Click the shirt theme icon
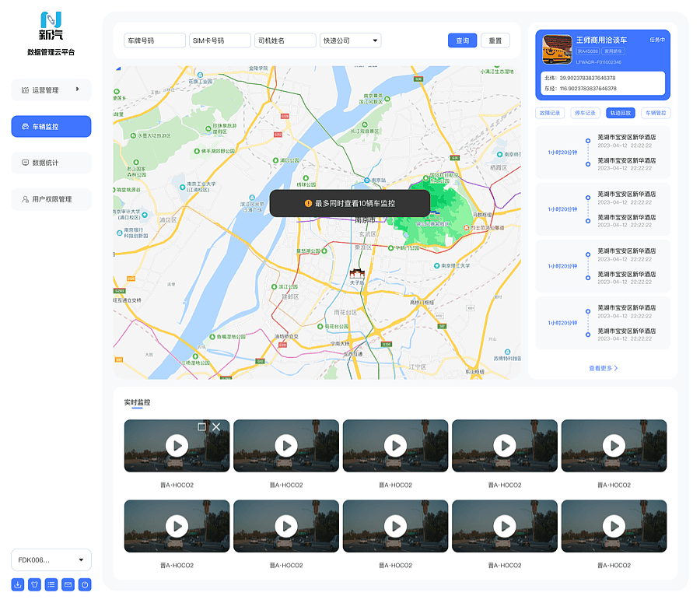 point(34,584)
